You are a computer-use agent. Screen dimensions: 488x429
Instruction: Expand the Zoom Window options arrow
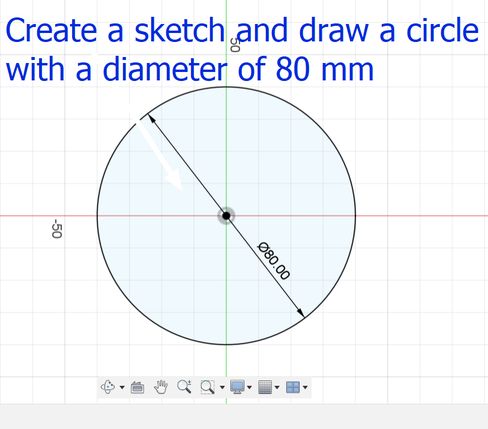[x=222, y=387]
